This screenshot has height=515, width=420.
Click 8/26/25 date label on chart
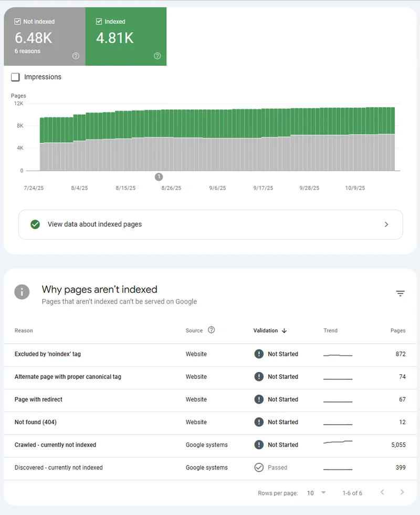pyautogui.click(x=171, y=188)
